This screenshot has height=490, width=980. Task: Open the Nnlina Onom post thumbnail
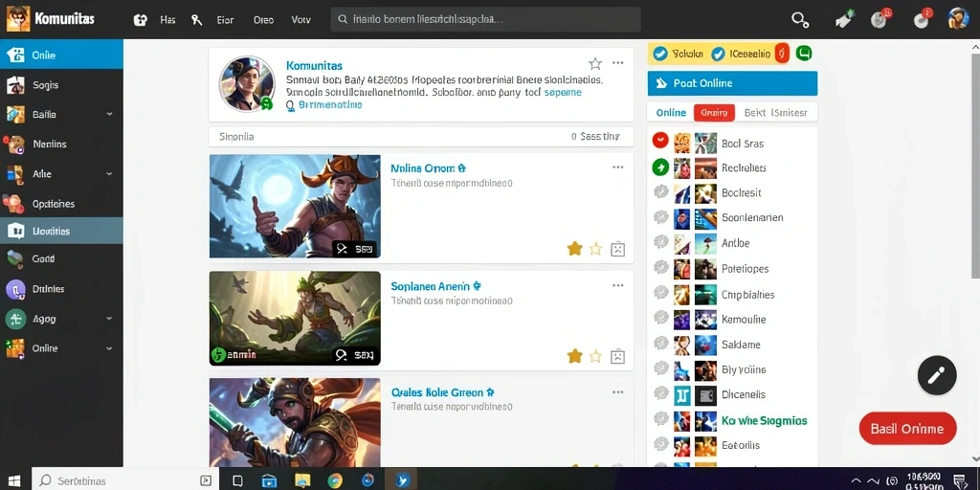(295, 207)
